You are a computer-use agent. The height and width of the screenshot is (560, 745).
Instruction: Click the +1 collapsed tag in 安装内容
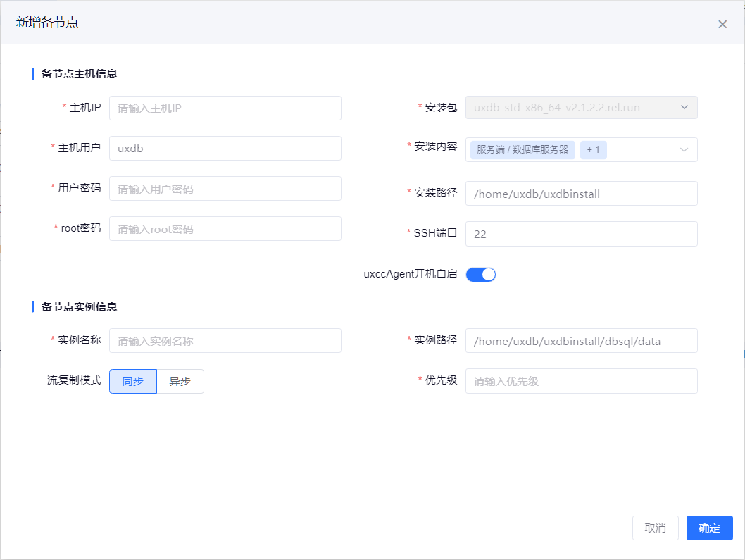click(594, 149)
